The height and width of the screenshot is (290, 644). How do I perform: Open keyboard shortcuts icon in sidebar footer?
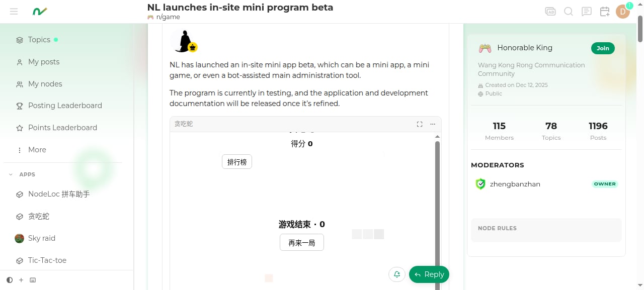(33, 280)
